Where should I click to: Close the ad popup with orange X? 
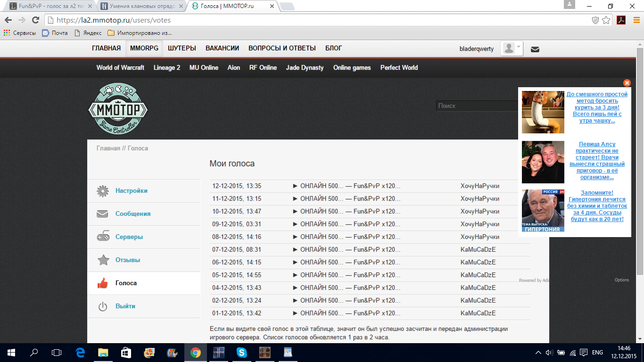coord(627,83)
